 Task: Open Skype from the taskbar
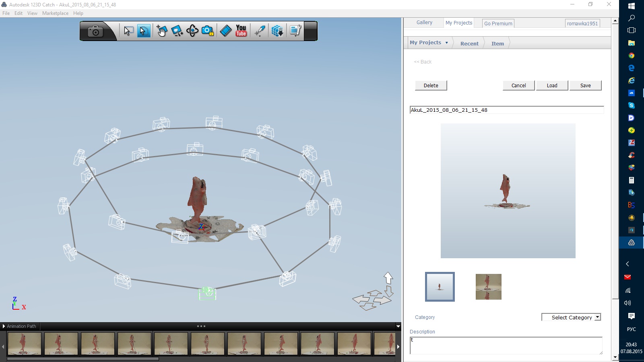coord(632,105)
